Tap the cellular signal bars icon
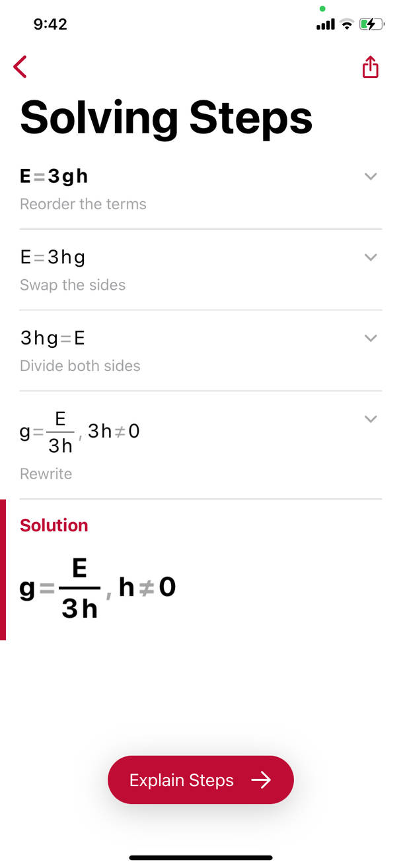This screenshot has width=401, height=868. click(324, 23)
